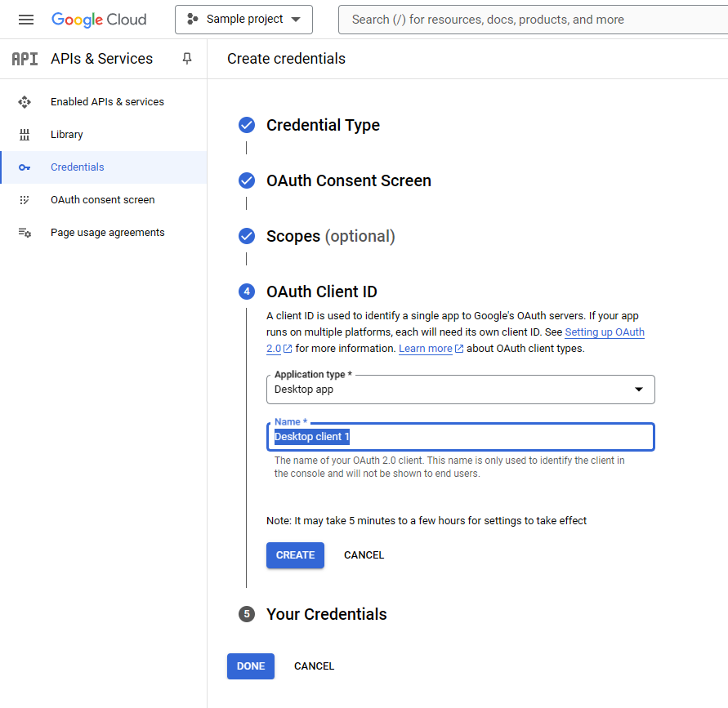The width and height of the screenshot is (728, 708).
Task: Click the Enabled APIs & services icon
Action: pos(25,101)
